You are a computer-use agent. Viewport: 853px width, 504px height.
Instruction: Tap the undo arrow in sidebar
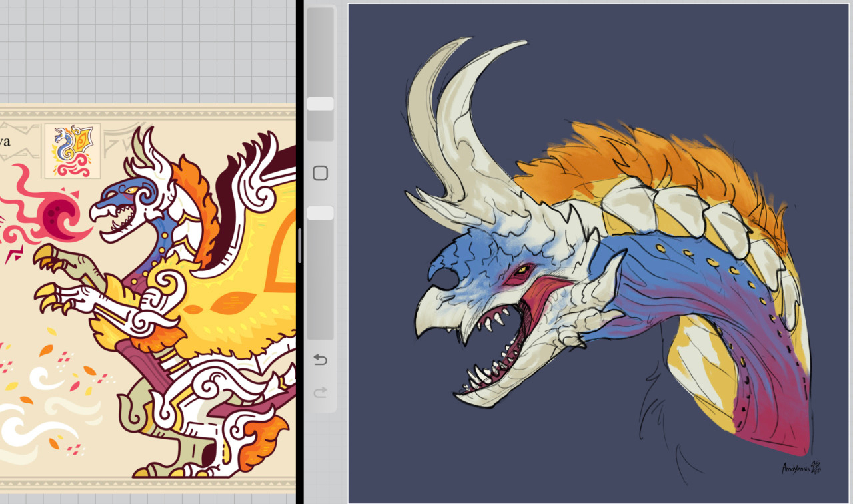pyautogui.click(x=320, y=360)
